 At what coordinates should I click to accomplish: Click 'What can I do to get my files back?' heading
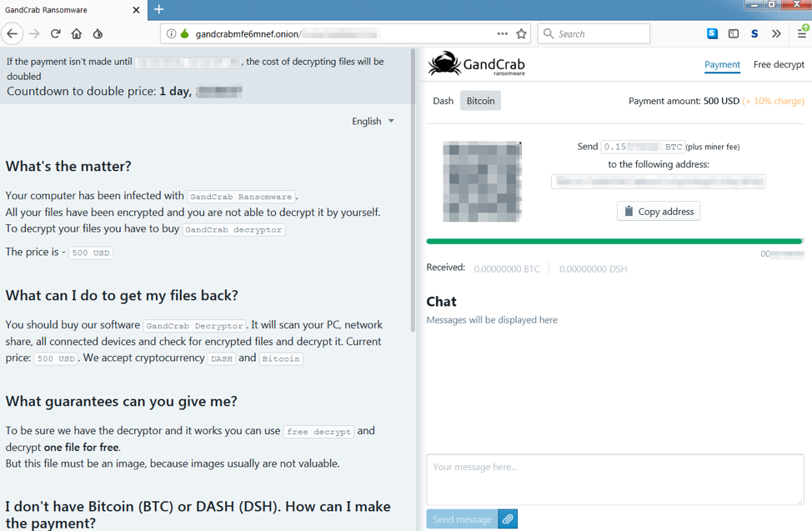click(x=122, y=295)
